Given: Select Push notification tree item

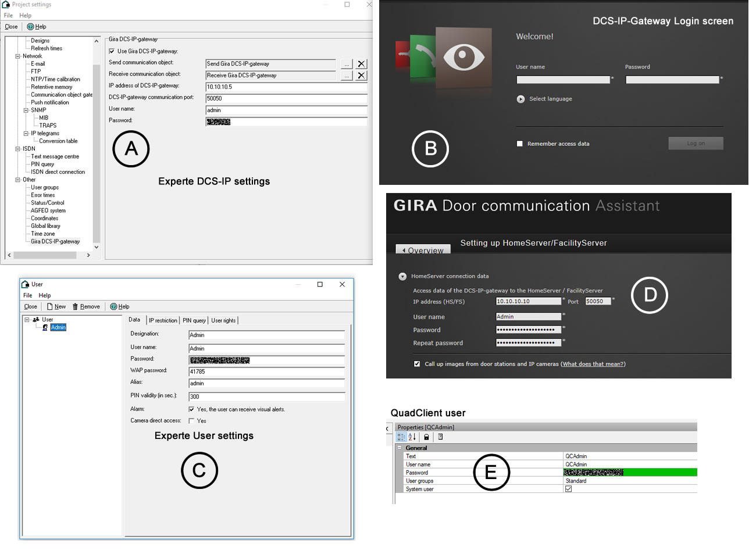Looking at the screenshot, I should tap(50, 102).
